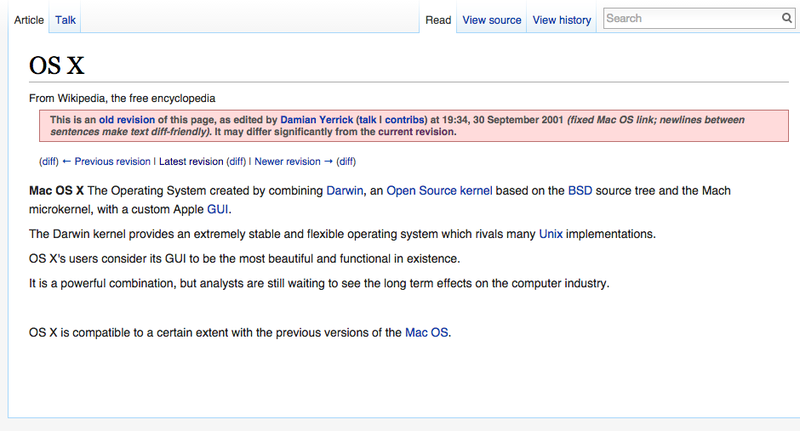
Task: Click the sentence about OS X's users and GUI
Action: coord(244,259)
